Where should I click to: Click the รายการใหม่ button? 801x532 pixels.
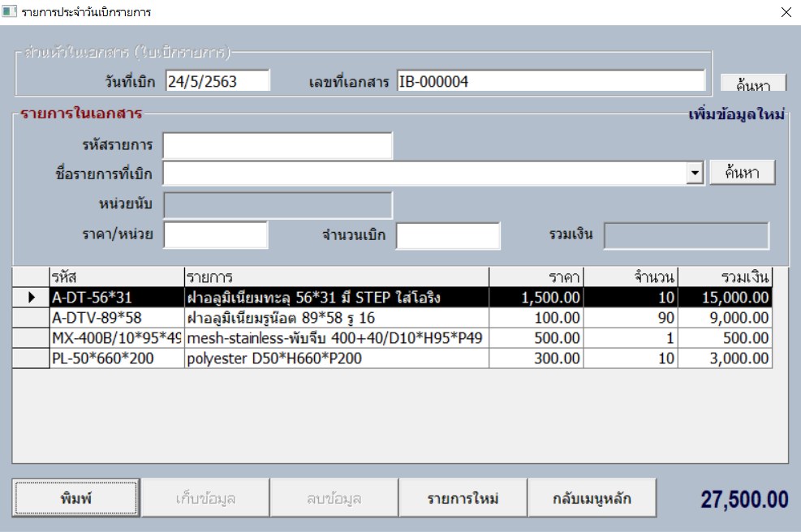pos(463,498)
